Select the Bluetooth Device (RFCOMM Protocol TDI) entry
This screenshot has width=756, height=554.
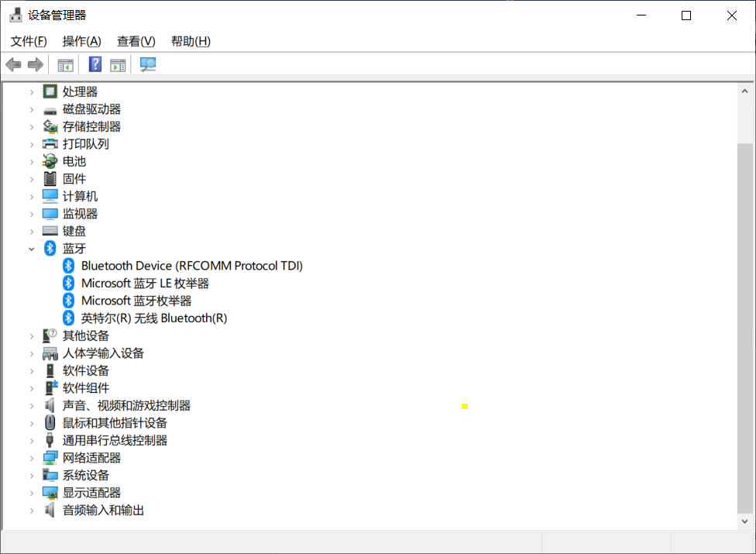click(x=191, y=266)
